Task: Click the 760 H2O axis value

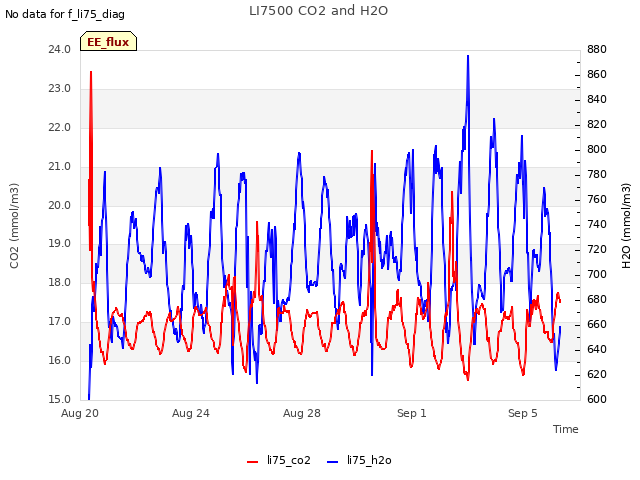Action: [597, 200]
